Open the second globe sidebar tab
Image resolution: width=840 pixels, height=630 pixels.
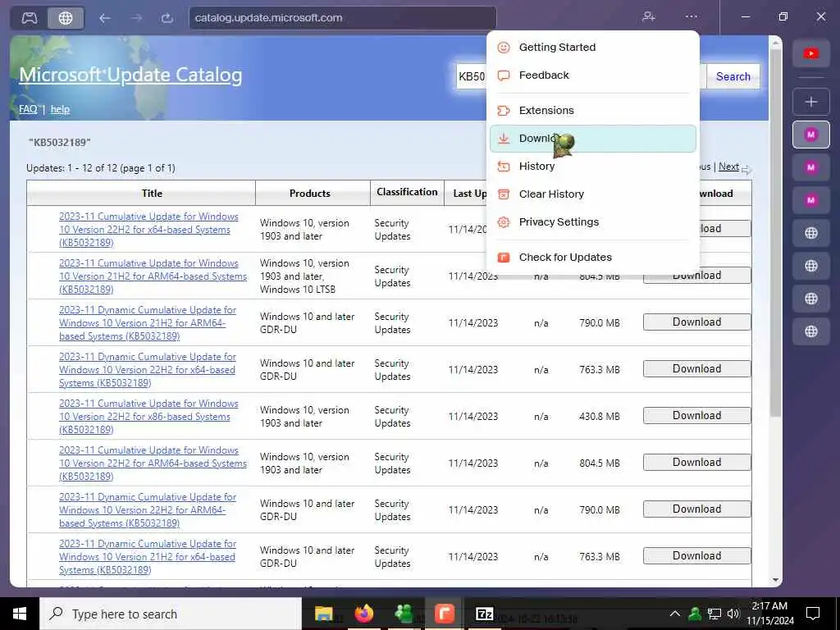point(811,266)
